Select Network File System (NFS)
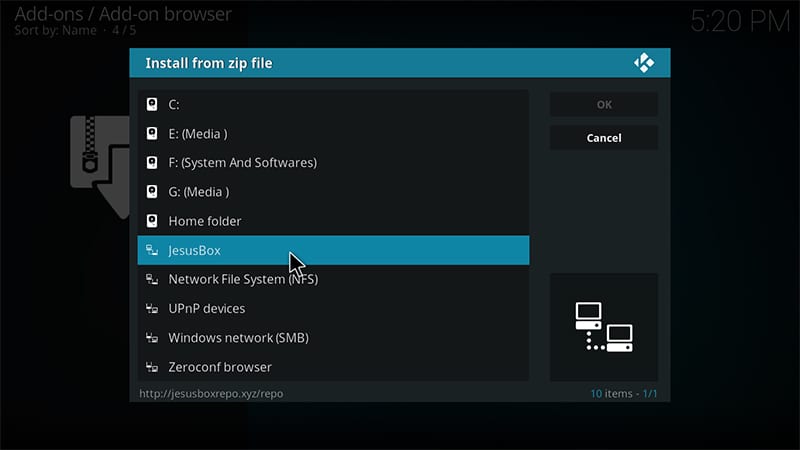This screenshot has height=450, width=800. 333,279
